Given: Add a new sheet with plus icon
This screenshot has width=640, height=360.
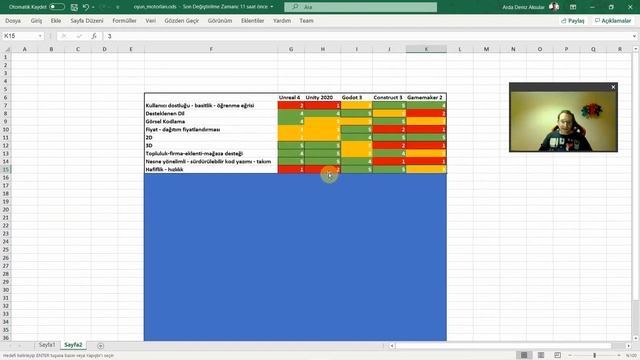Looking at the screenshot, I should tap(100, 346).
